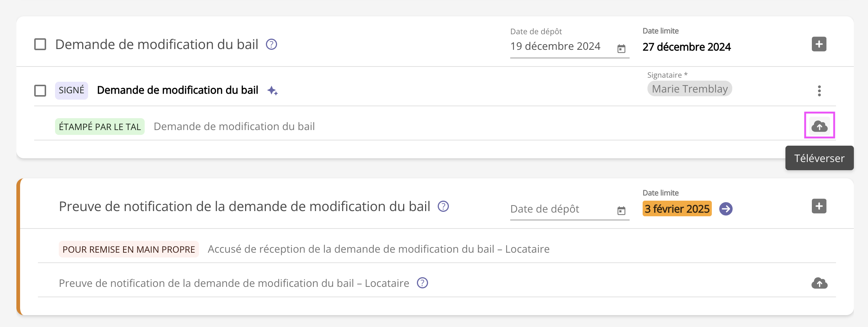
Task: Open three-dot menu beside Marie Tremblay
Action: [x=819, y=91]
